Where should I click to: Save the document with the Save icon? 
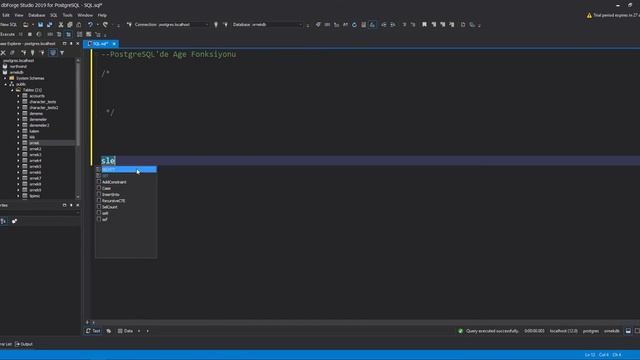click(x=40, y=25)
